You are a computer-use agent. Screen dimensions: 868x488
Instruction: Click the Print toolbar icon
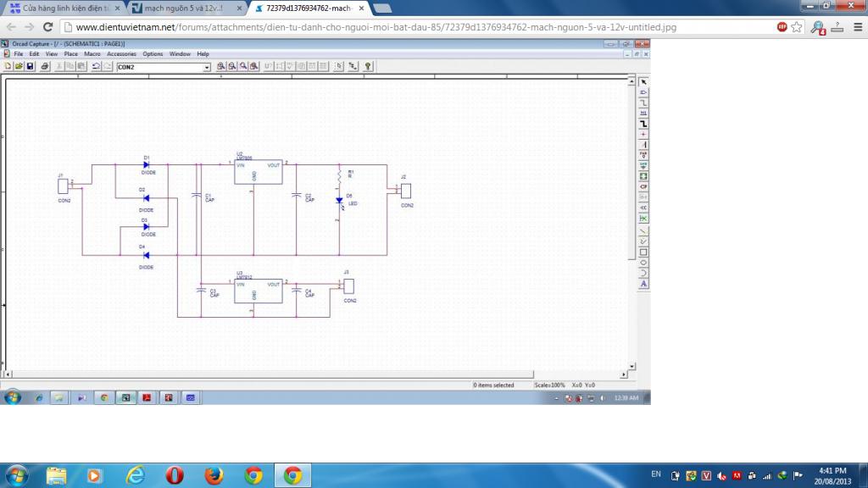[x=45, y=66]
